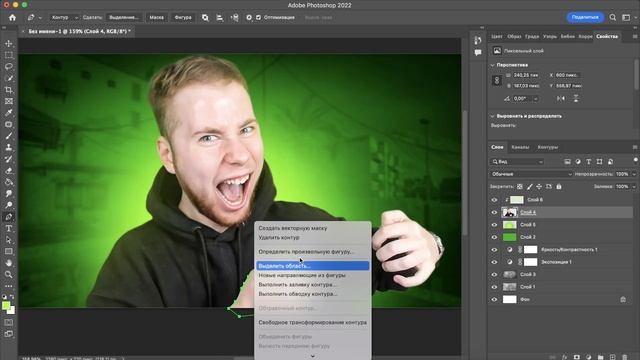The width and height of the screenshot is (640, 360).
Task: Hide Яркость/Контрастность 1 adjustment layer
Action: (x=494, y=249)
